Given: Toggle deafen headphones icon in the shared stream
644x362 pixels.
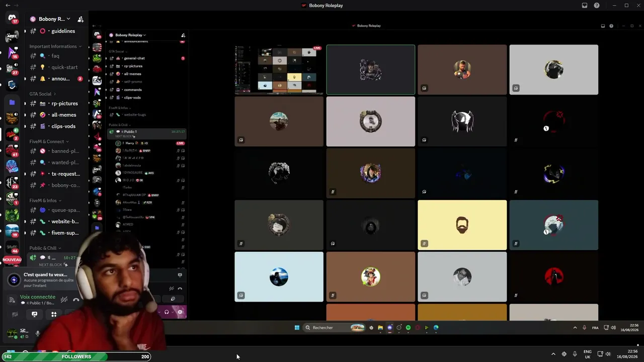Looking at the screenshot, I should (x=167, y=312).
